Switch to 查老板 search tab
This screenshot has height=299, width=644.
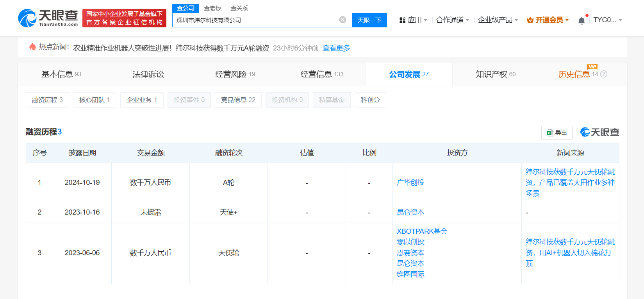[x=212, y=8]
